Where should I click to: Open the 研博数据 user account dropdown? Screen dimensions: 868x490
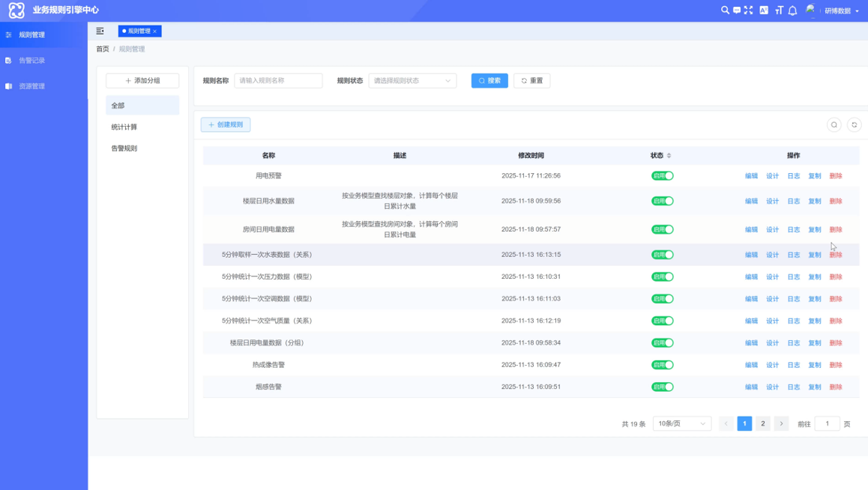(841, 11)
